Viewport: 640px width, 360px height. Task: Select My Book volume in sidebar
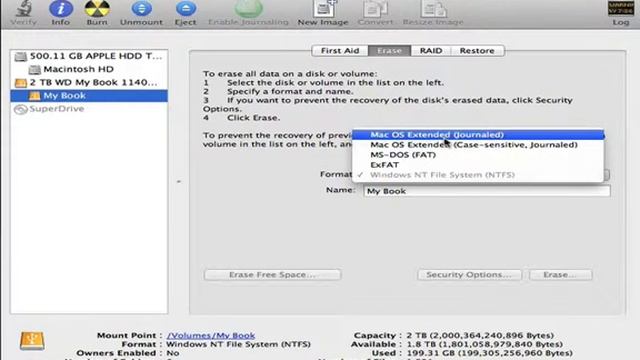click(89, 96)
